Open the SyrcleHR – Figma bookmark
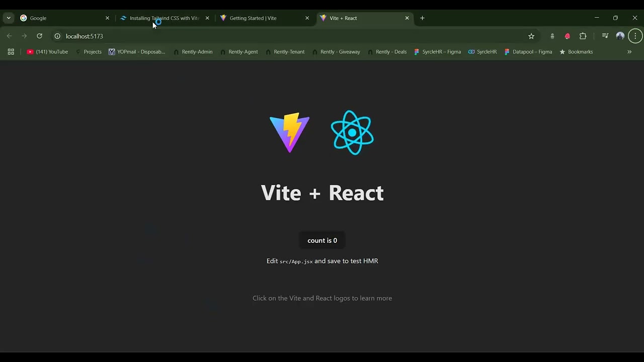Screen dimensions: 644x362 437,52
